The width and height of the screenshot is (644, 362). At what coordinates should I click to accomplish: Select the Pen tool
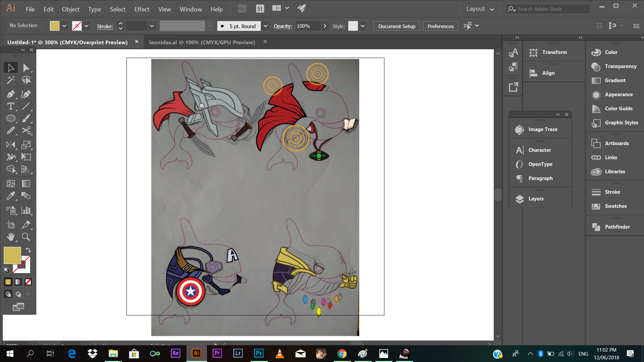[11, 94]
